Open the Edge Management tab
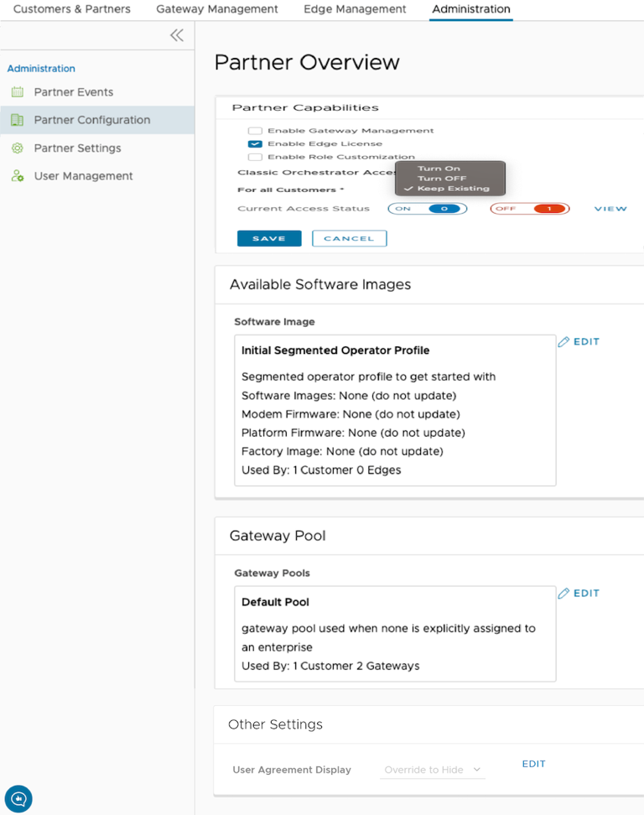Image resolution: width=644 pixels, height=815 pixels. 355,9
